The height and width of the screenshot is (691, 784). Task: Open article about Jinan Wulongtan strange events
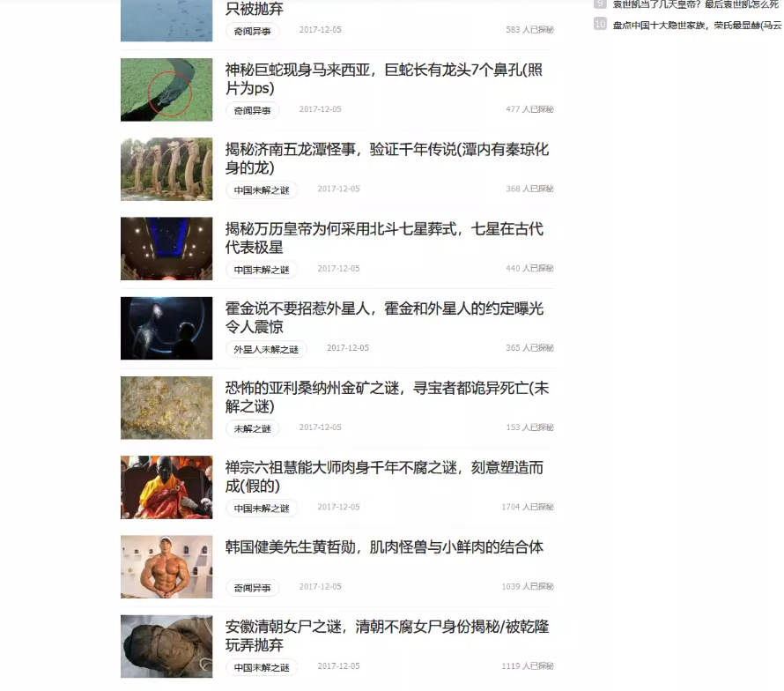[387, 158]
